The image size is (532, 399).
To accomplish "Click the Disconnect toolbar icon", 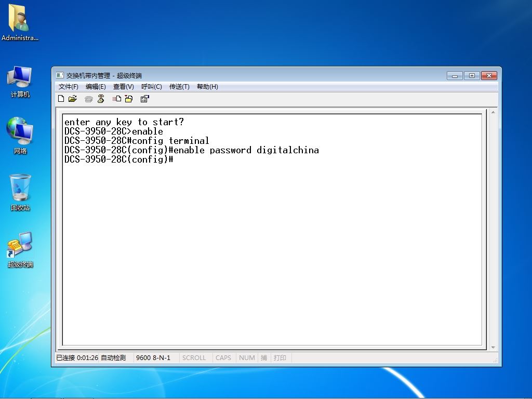I will [101, 99].
